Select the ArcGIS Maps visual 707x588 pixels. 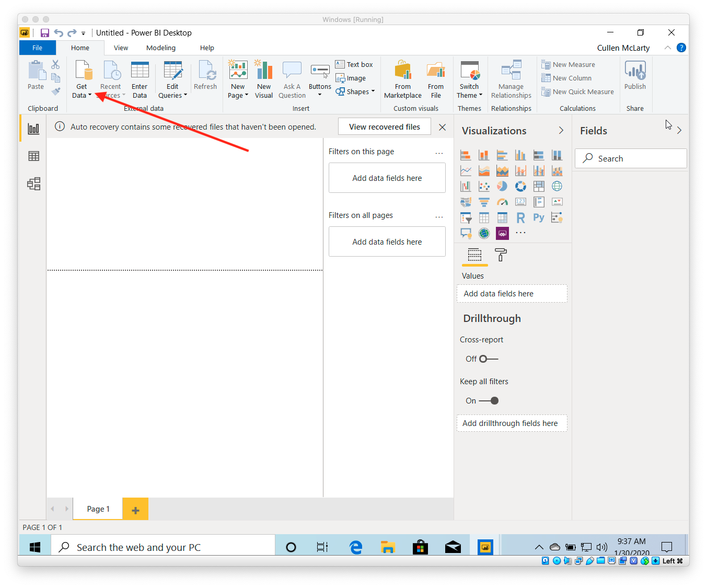point(484,233)
